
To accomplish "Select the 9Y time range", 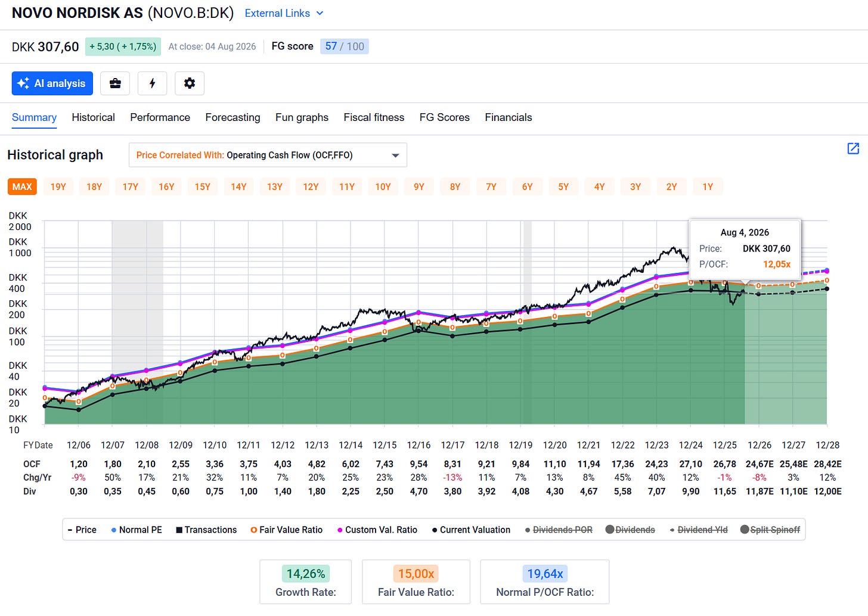I will [x=419, y=186].
